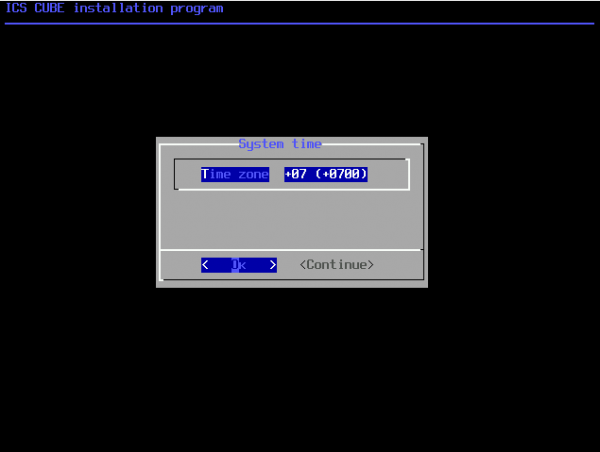The height and width of the screenshot is (452, 600).
Task: Click the +07 zone abbreviation
Action: click(x=296, y=174)
